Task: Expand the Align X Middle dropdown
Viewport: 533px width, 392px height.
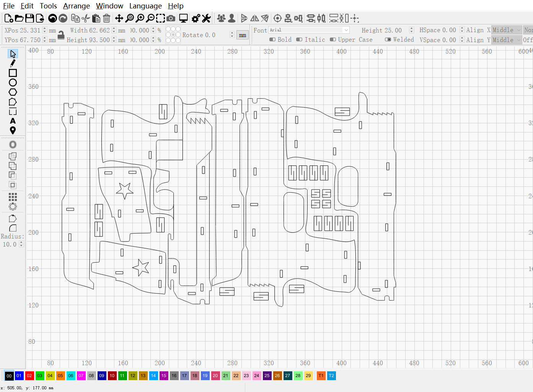Action: pos(506,30)
